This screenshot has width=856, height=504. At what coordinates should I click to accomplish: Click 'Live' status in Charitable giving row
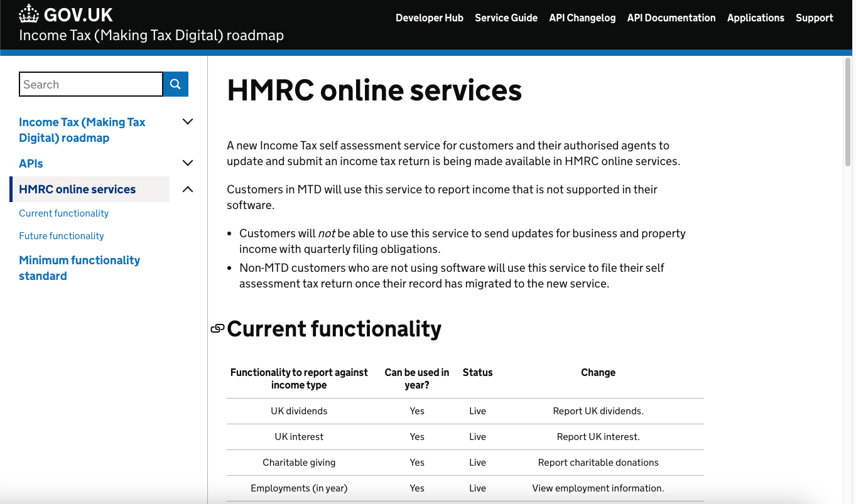coord(477,463)
